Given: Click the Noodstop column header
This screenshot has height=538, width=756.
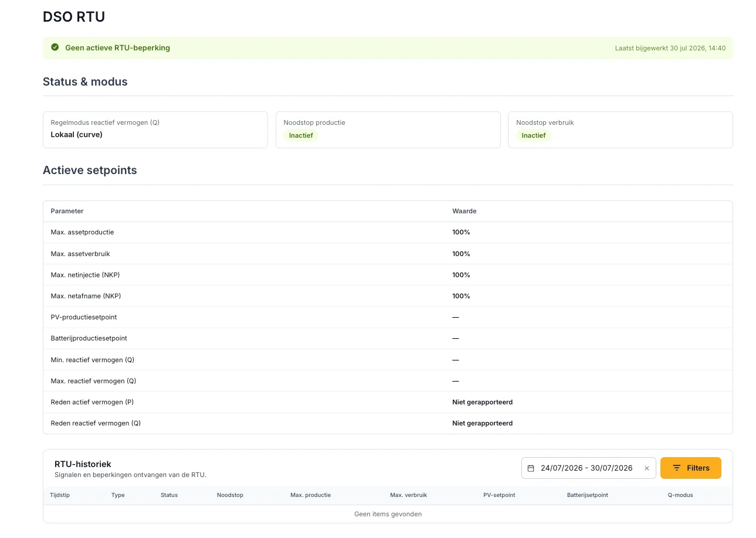Looking at the screenshot, I should coord(230,495).
